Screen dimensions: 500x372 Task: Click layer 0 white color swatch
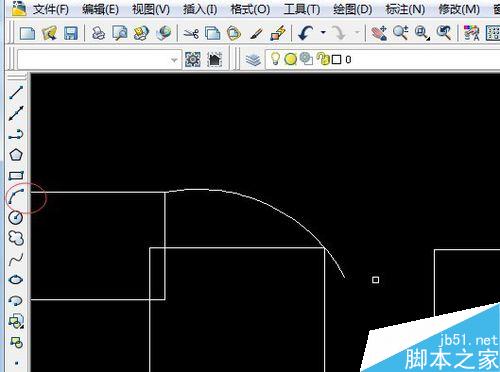coord(337,60)
